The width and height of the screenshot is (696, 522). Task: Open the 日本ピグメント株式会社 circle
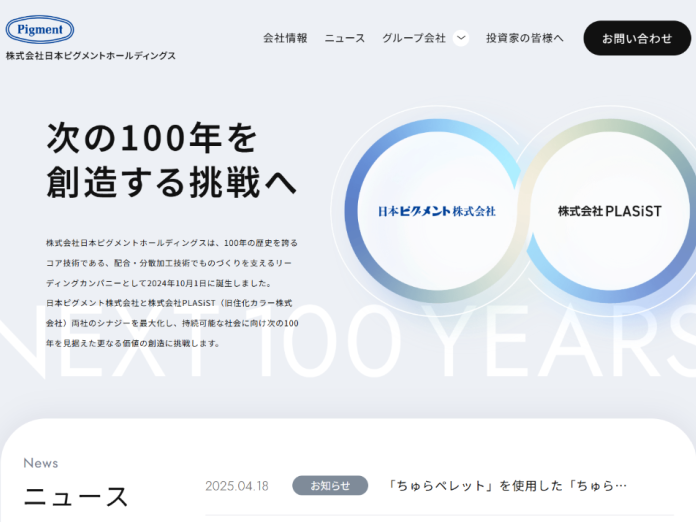437,211
